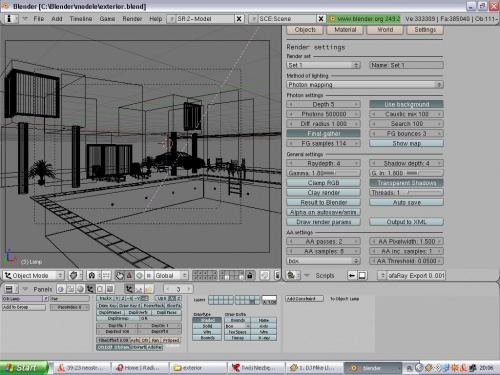
Task: Select the Physics buttons sub-context icon
Action: click(139, 289)
